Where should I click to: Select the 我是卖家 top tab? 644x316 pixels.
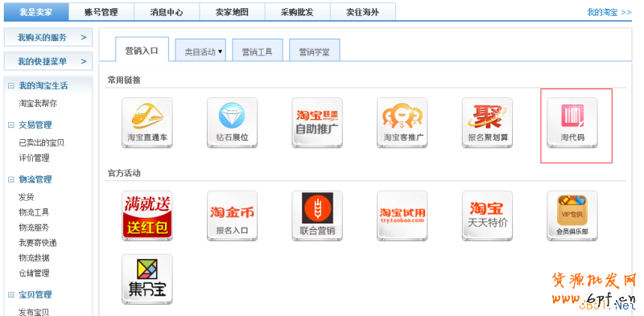[36, 12]
